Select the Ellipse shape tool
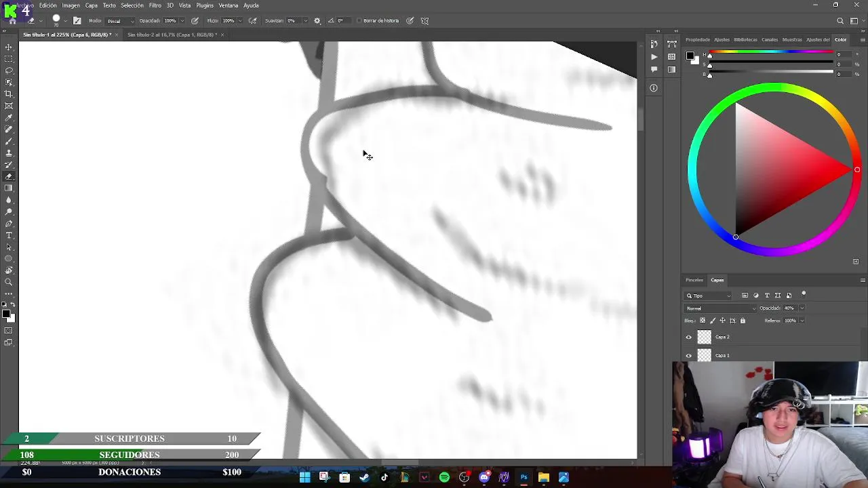 click(x=9, y=259)
